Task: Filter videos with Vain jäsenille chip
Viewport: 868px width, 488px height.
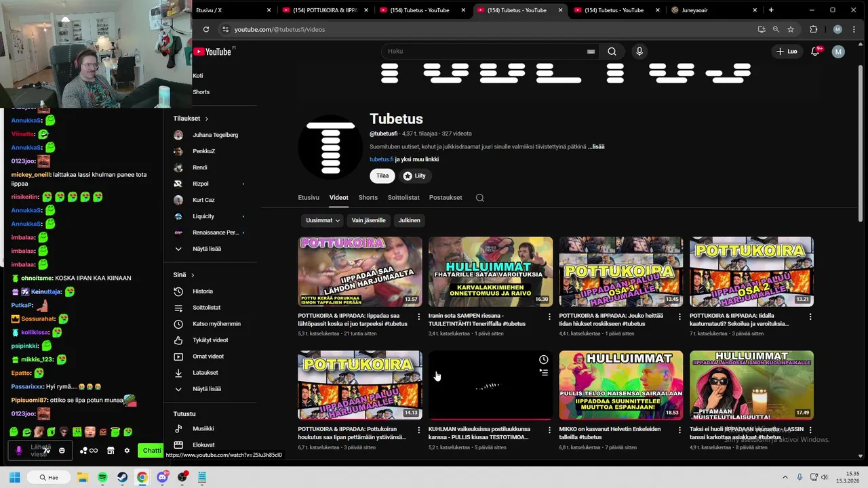Action: (368, 220)
